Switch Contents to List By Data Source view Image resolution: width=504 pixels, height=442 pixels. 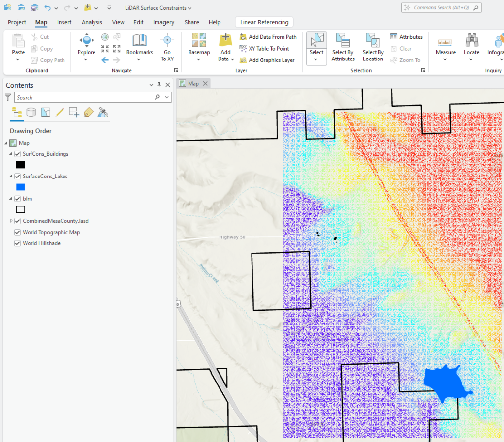[31, 112]
